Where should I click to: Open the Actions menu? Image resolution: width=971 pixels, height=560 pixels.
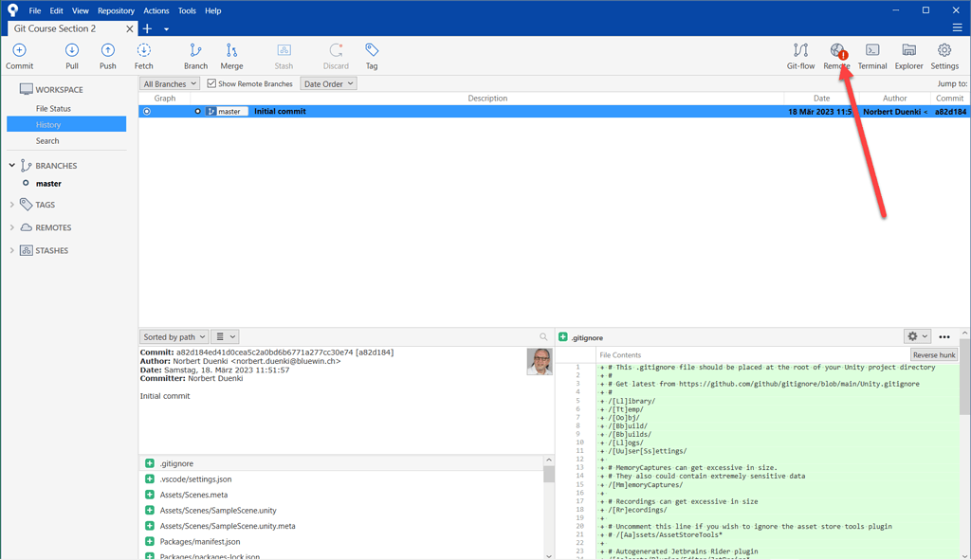point(156,10)
